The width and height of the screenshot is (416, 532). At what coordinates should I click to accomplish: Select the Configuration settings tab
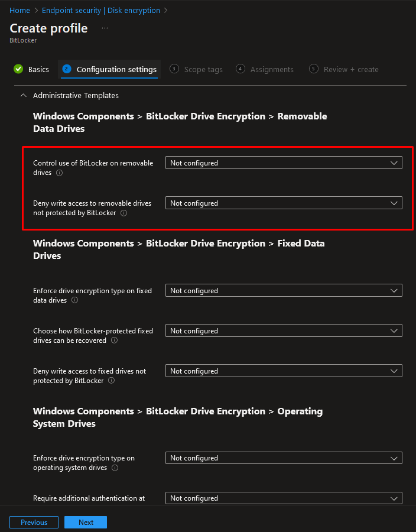(109, 69)
